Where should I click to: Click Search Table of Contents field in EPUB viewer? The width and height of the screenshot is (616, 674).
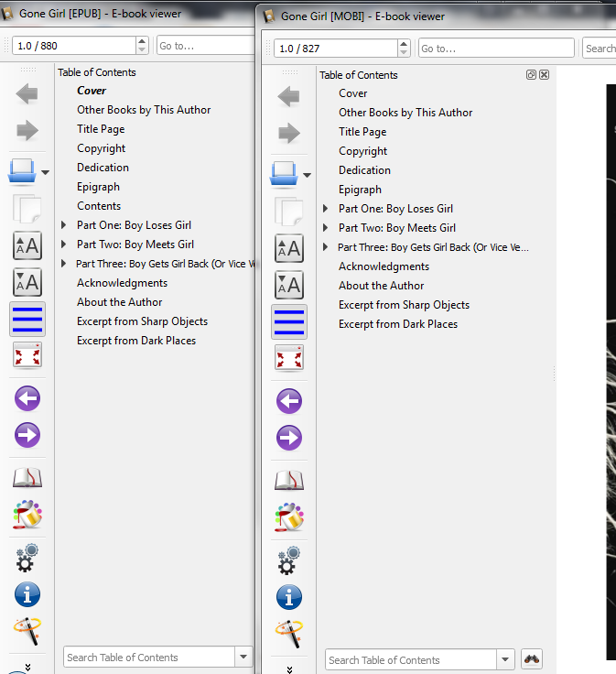[148, 657]
